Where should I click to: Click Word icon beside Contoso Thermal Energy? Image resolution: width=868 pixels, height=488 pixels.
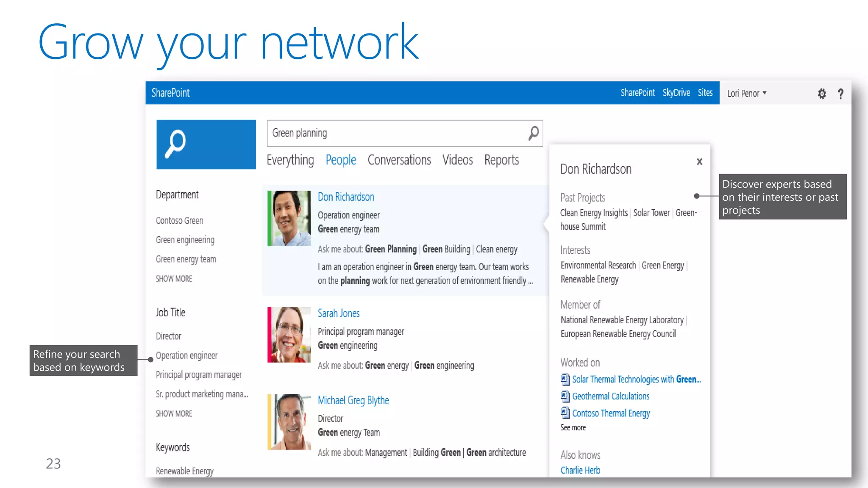click(x=565, y=413)
